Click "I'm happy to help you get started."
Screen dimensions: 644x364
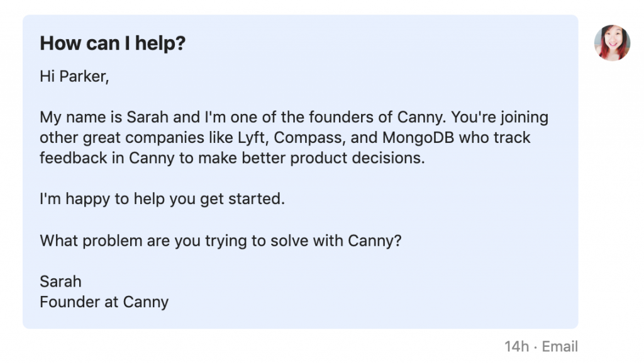pos(162,199)
